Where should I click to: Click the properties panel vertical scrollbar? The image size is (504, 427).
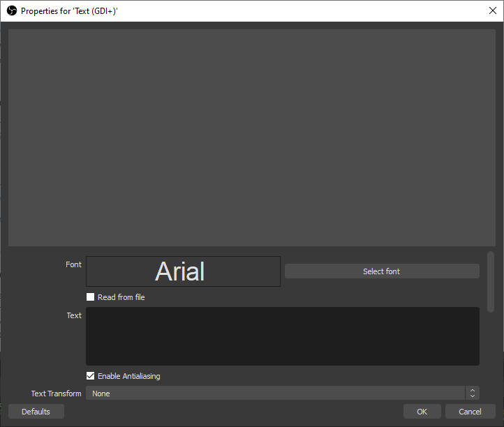tap(491, 282)
